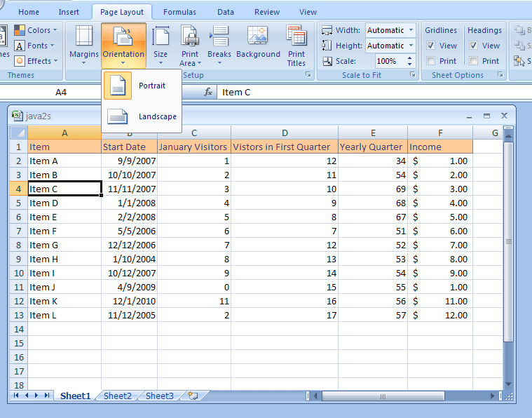Viewport: 532px width, 418px height.
Task: Click the Orientation button
Action: click(x=123, y=45)
